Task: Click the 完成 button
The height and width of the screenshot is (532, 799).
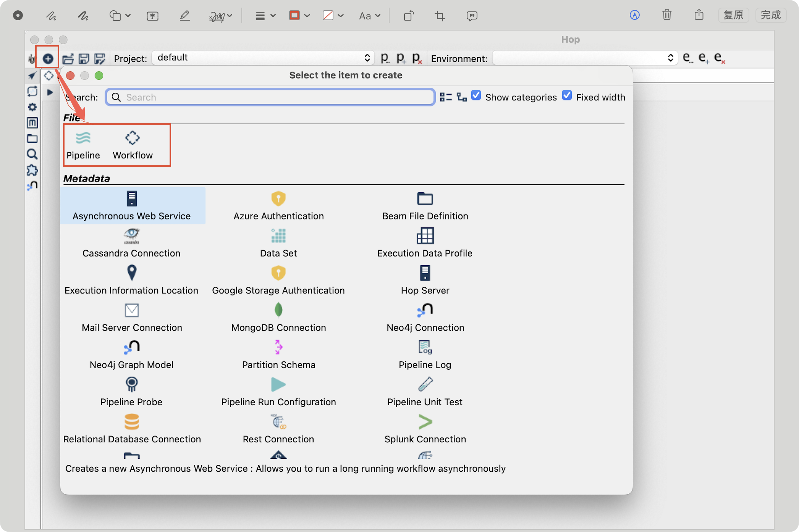Action: coord(770,15)
